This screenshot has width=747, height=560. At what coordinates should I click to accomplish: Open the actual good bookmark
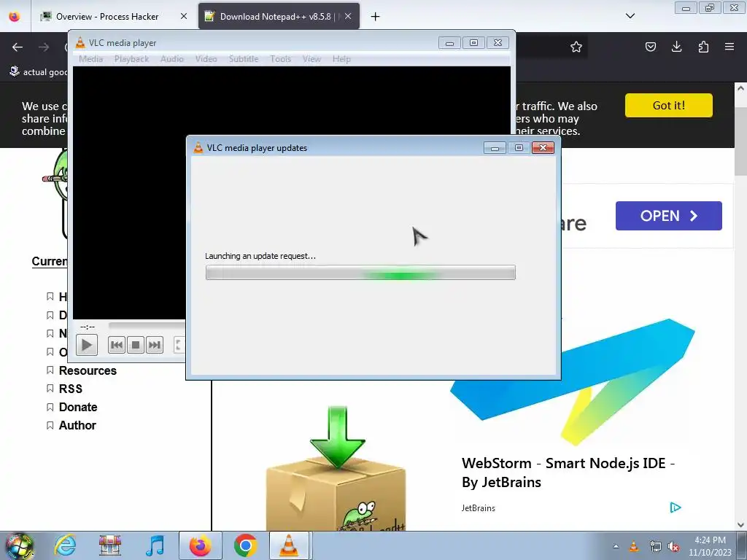pyautogui.click(x=38, y=71)
